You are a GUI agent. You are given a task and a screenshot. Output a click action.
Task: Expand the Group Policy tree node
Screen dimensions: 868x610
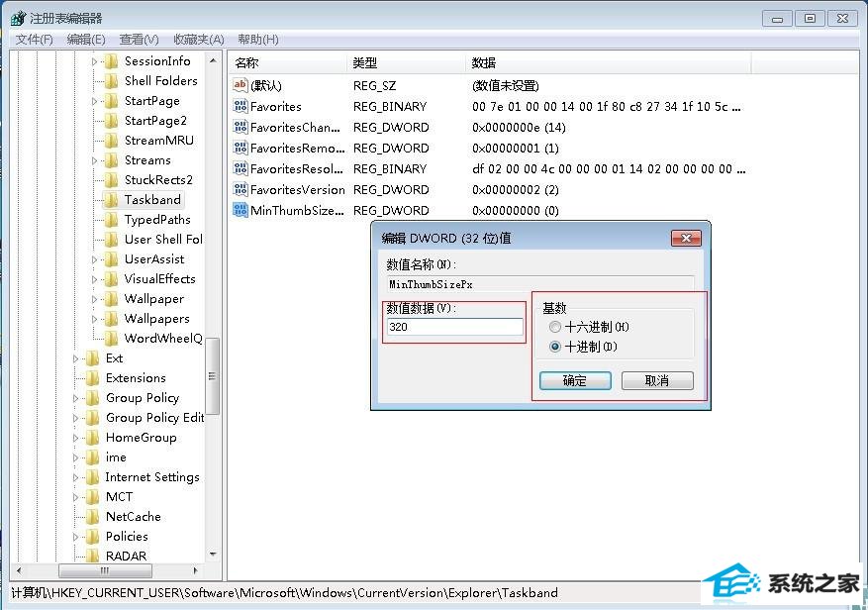point(76,398)
